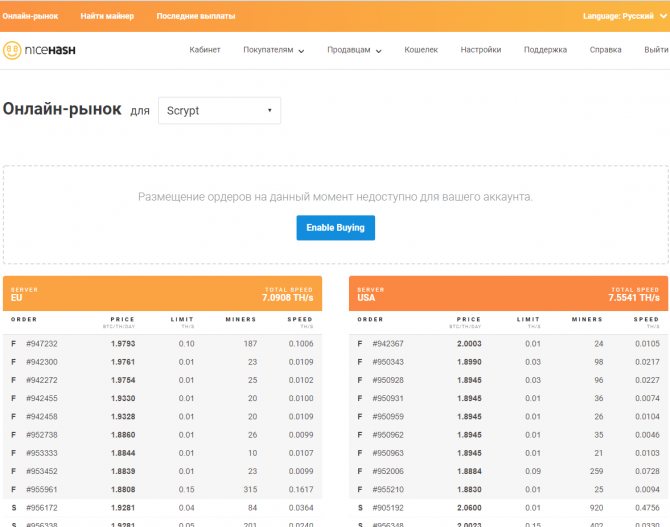Select USA order #952006

[x=508, y=471]
